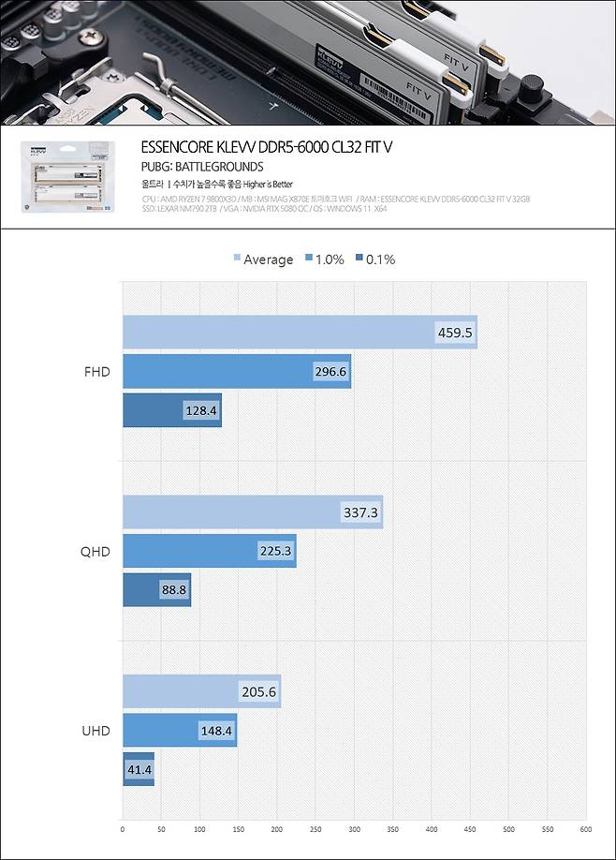Select the FHD Average bar (459.5)
Screen dimensions: 616x860
click(x=300, y=333)
